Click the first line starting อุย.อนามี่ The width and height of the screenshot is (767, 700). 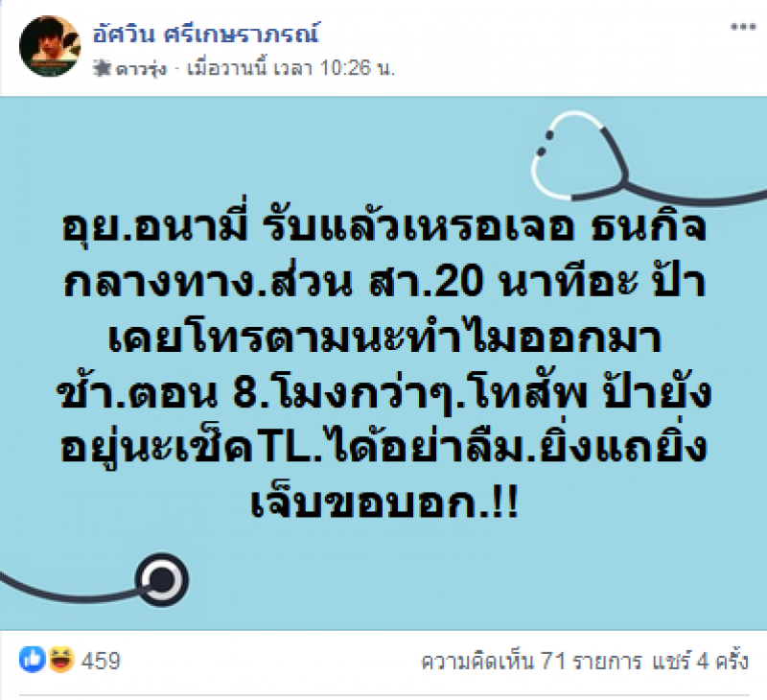click(384, 229)
